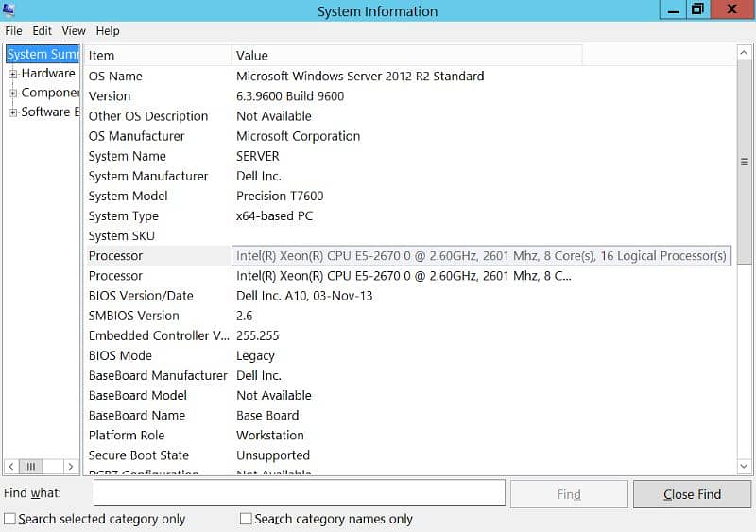Select the System Manufacturer row
756x532 pixels.
[409, 176]
